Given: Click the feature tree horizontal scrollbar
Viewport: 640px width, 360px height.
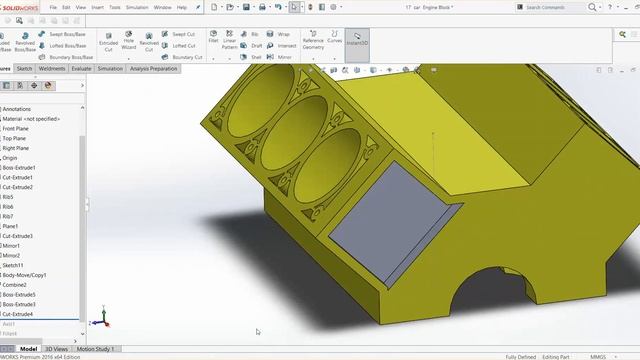Looking at the screenshot, I should tap(21, 341).
